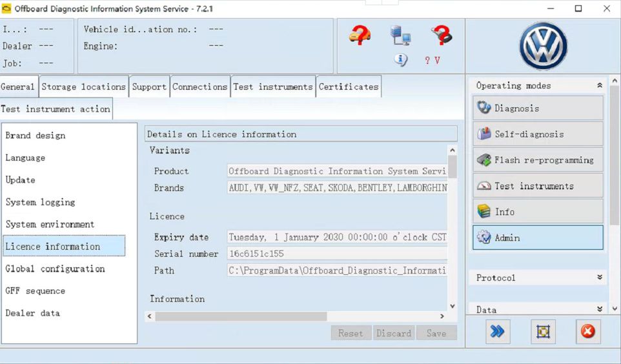Click the 'Licence' section label
Viewport: 621px width, 364px height.
[167, 216]
